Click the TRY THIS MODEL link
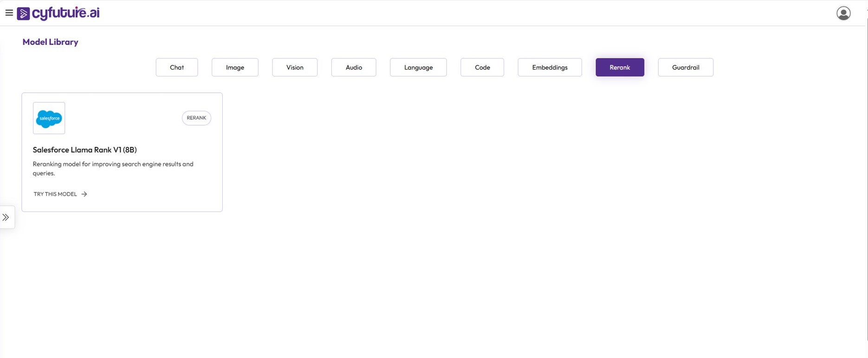868x358 pixels. [x=55, y=194]
